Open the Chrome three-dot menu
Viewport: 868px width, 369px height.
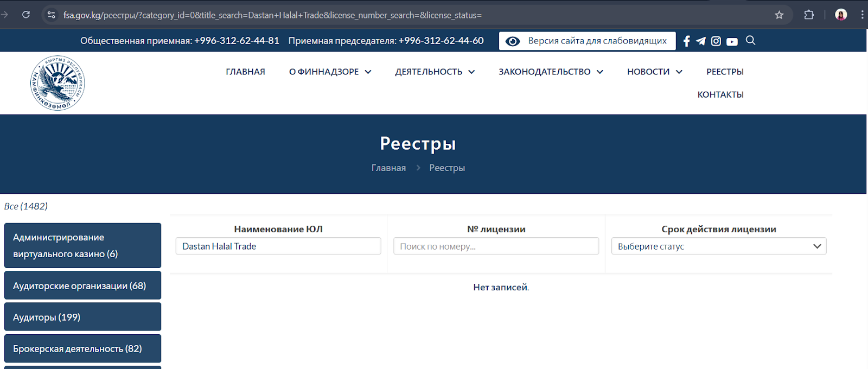click(x=862, y=15)
